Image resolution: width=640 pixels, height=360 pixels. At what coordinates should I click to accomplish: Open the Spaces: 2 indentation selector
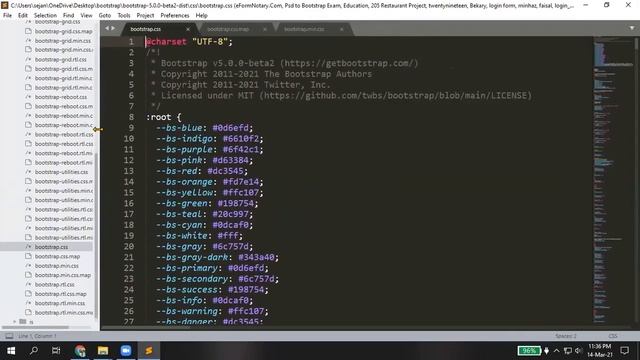coord(566,336)
